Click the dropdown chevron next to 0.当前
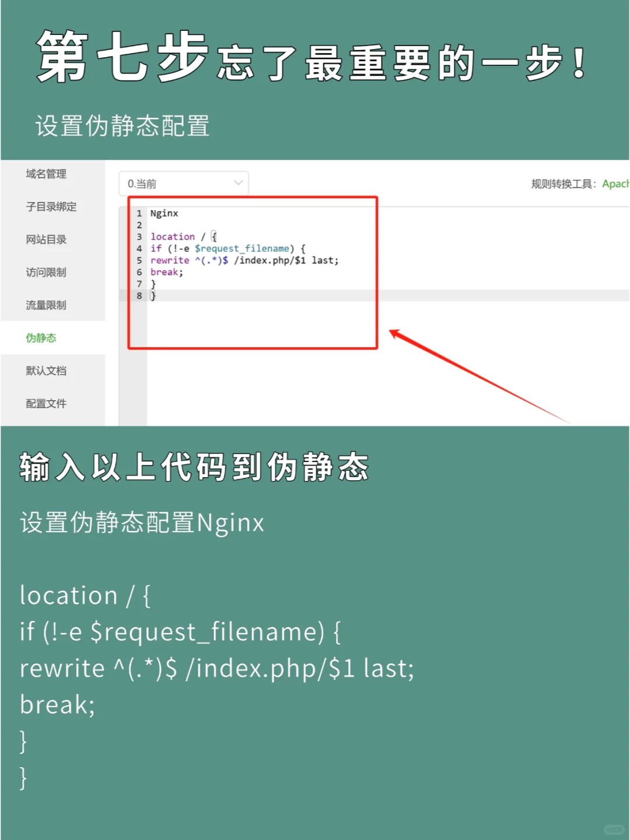This screenshot has width=630, height=840. click(238, 183)
